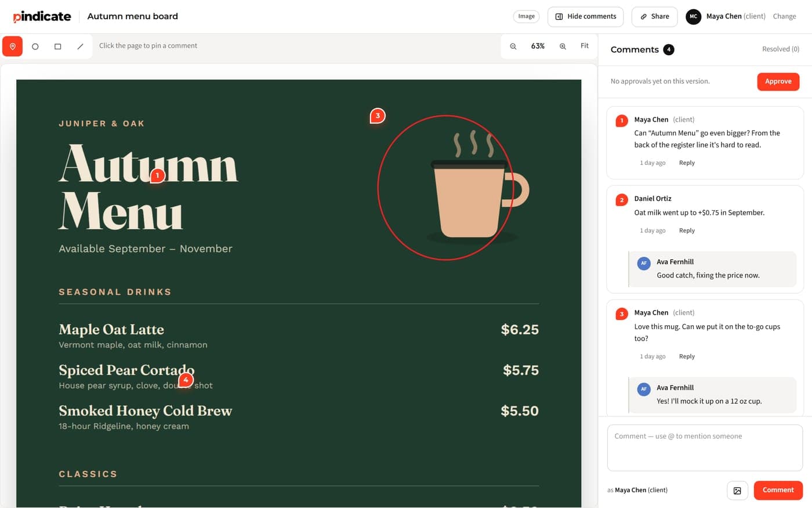Click the coffee mug illustration

[x=477, y=187]
